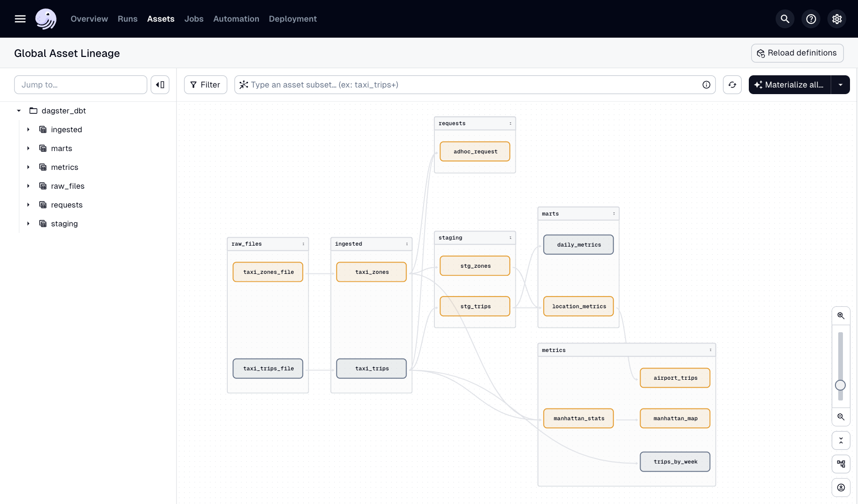Click the Dagster octopus logo

[46, 19]
